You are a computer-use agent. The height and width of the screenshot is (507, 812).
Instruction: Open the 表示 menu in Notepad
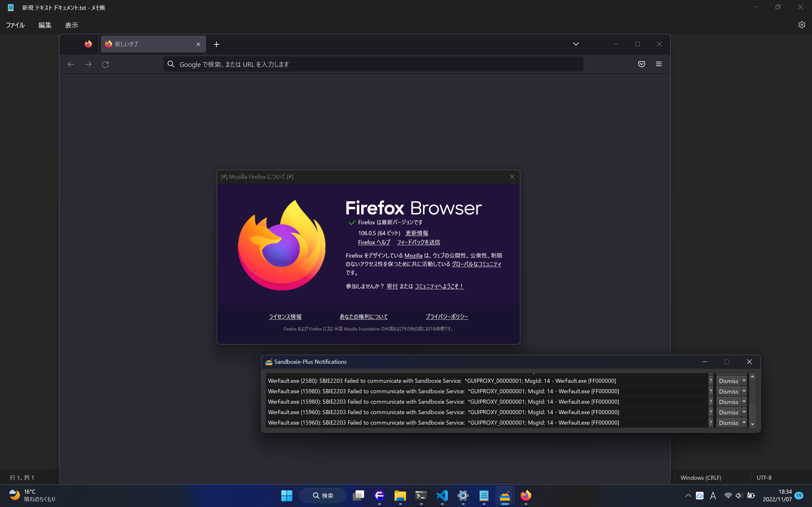click(x=71, y=25)
